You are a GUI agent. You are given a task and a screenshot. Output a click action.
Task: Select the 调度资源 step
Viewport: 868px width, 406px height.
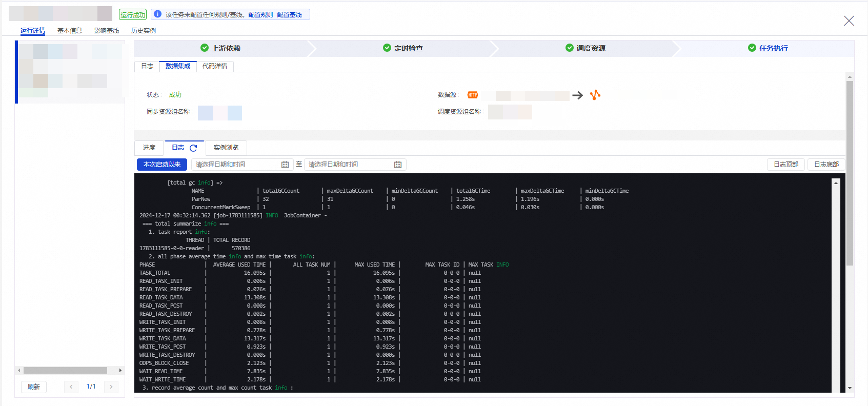coord(586,48)
